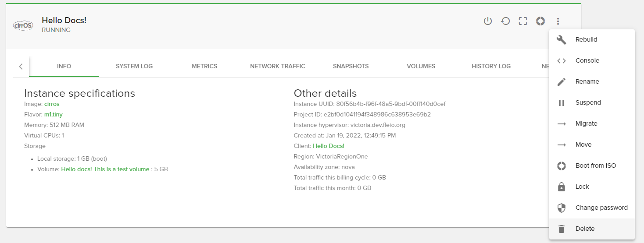
Task: Switch to the System Log tab
Action: coord(134,66)
